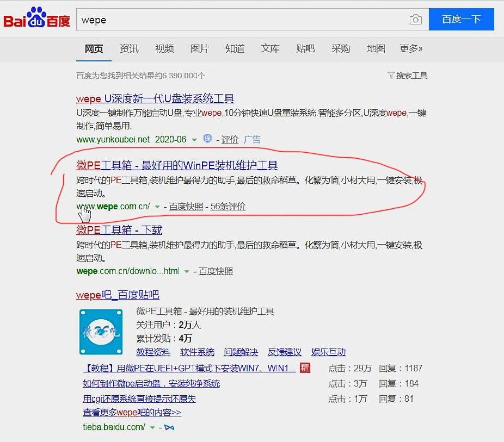The image size is (504, 442).
Task: Click the 百度一下 search button
Action: click(x=461, y=19)
